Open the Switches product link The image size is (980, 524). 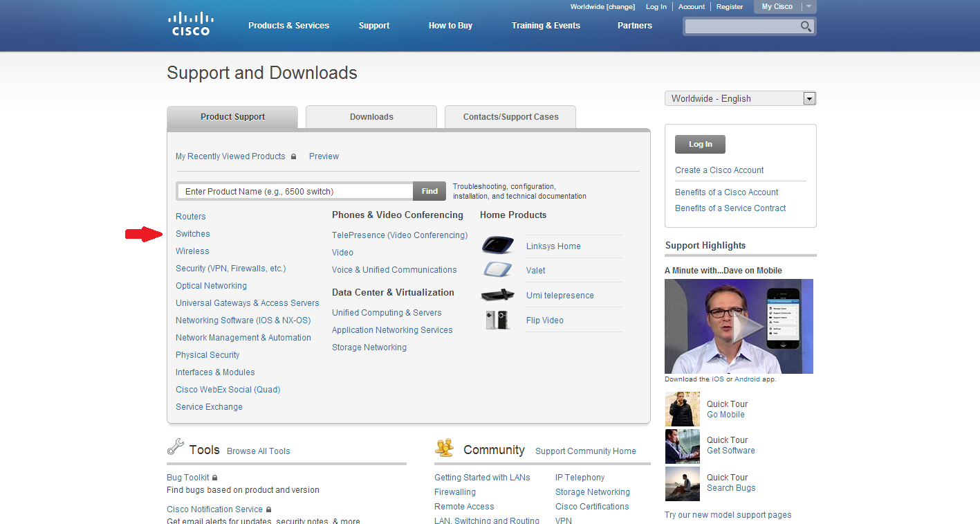click(193, 234)
